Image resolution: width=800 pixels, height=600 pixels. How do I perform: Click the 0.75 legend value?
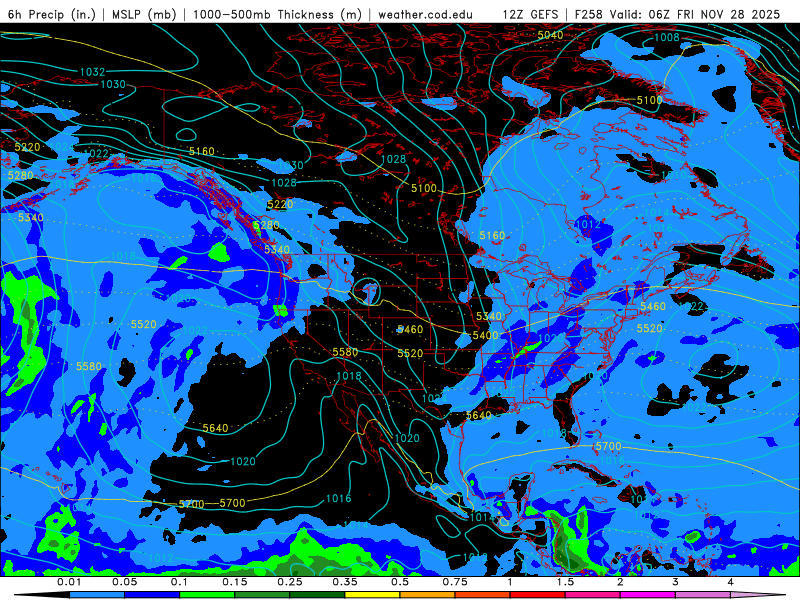point(455,582)
